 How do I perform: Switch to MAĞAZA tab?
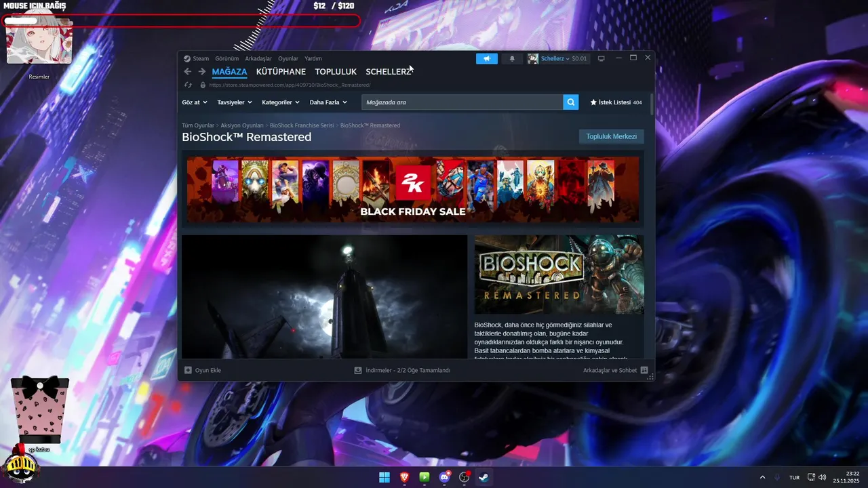pyautogui.click(x=229, y=72)
